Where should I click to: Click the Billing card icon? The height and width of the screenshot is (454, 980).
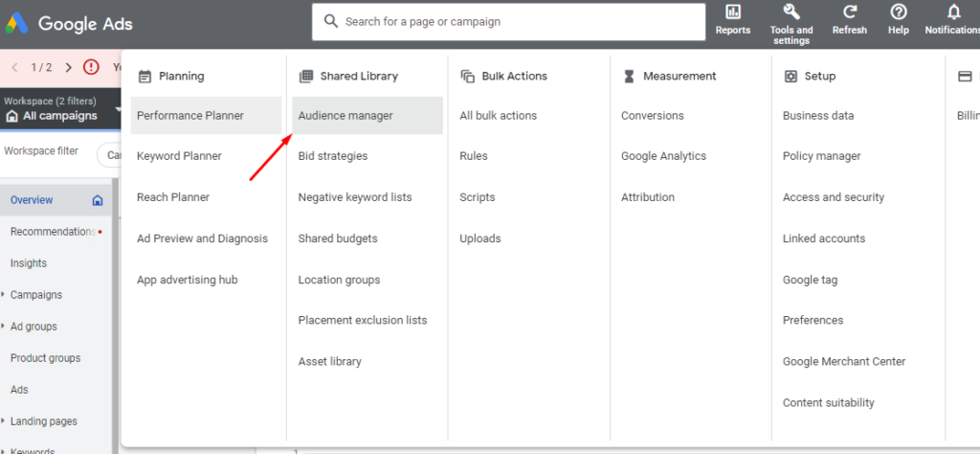tap(965, 77)
